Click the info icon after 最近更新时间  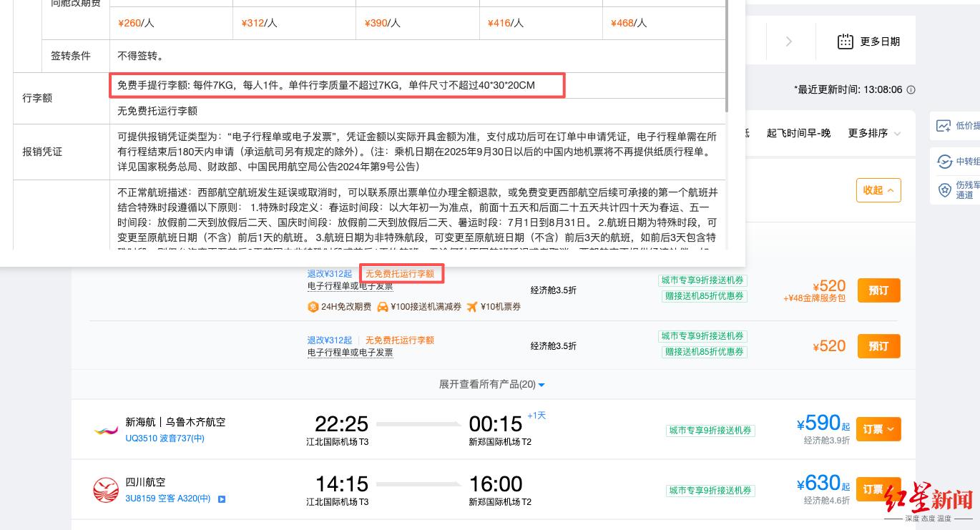(911, 90)
